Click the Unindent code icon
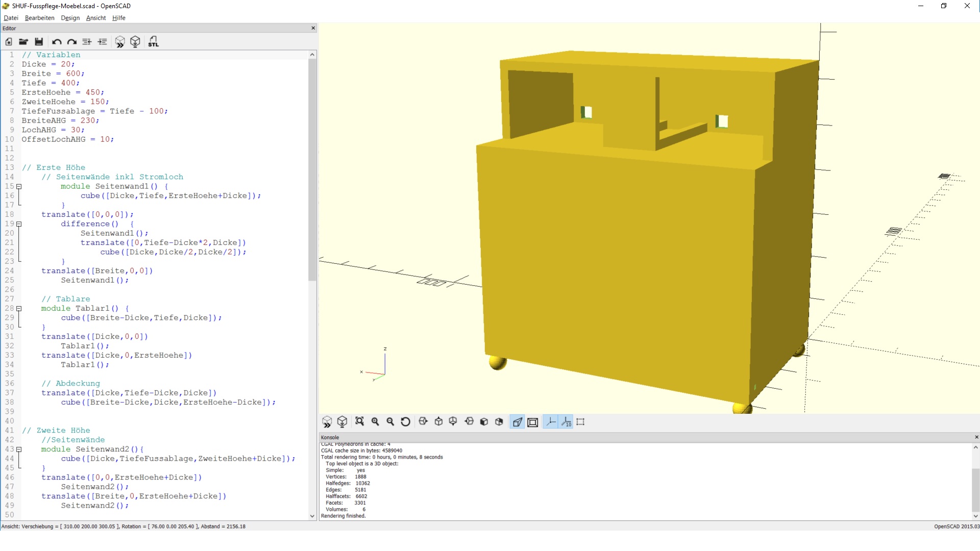 click(x=87, y=42)
